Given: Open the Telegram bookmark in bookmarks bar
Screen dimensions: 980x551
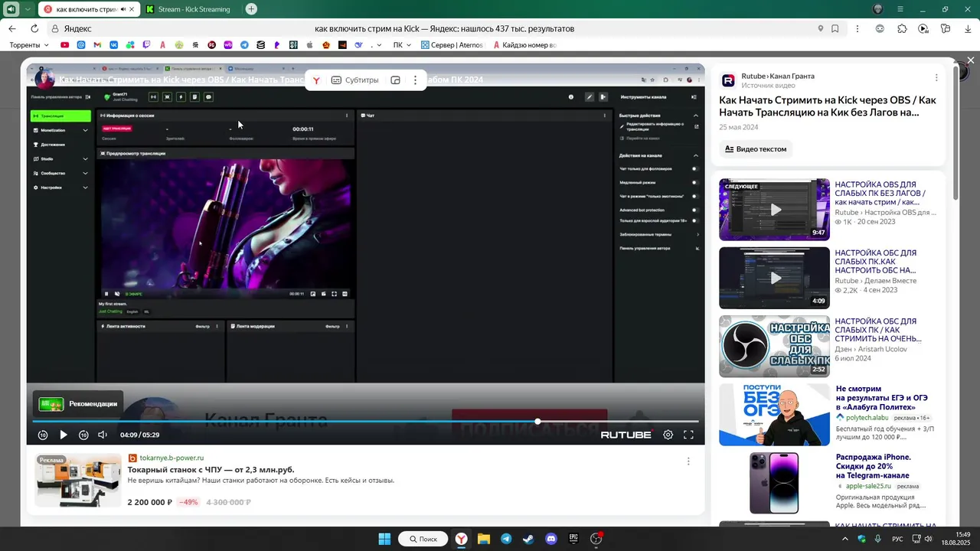Looking at the screenshot, I should pyautogui.click(x=244, y=45).
